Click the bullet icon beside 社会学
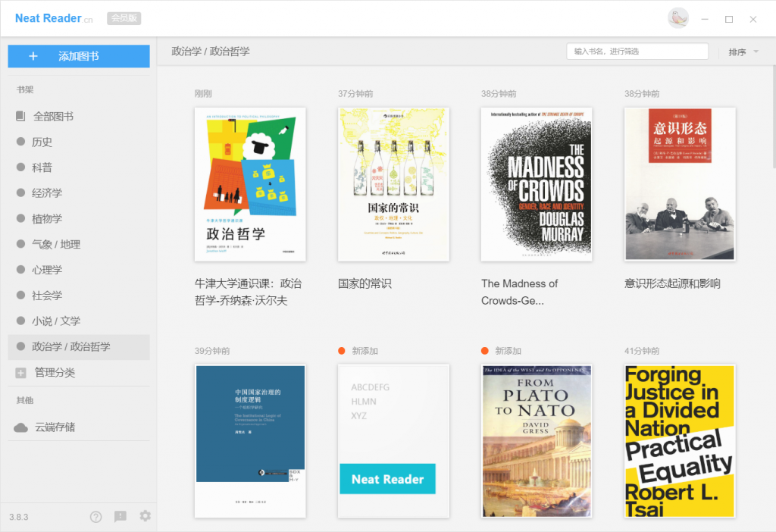Screen dimensions: 776x532 tap(20, 295)
